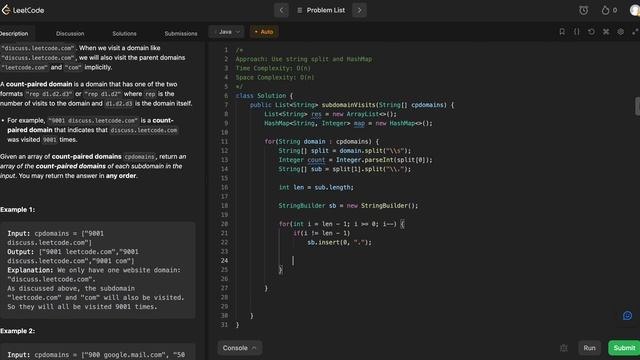Click the Run button

point(589,348)
